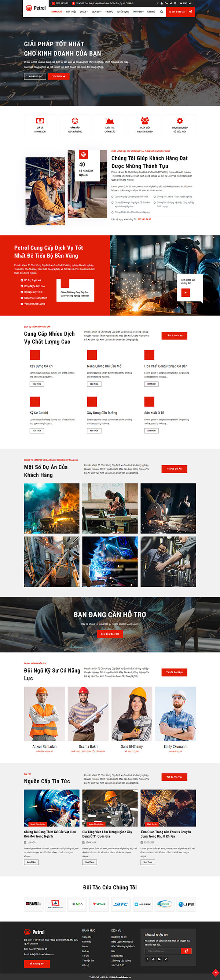The height and width of the screenshot is (980, 220).
Task: Open the YouTube icon in the footer
Action: [154, 959]
